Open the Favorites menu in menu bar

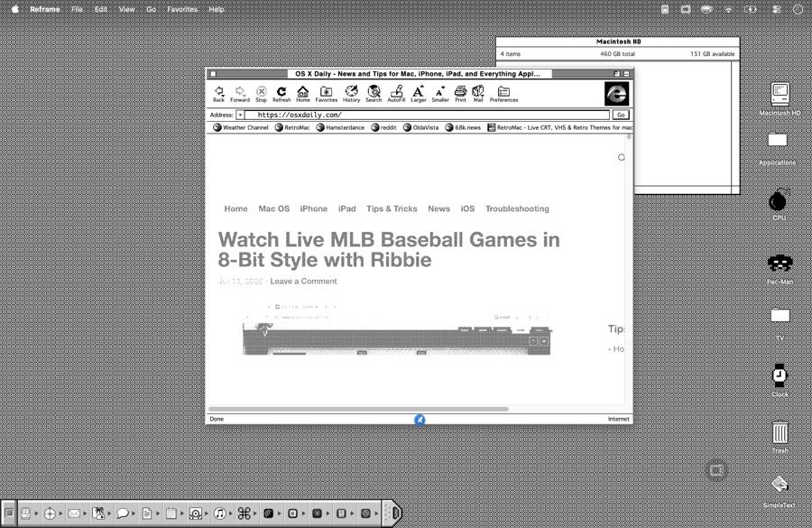click(182, 9)
